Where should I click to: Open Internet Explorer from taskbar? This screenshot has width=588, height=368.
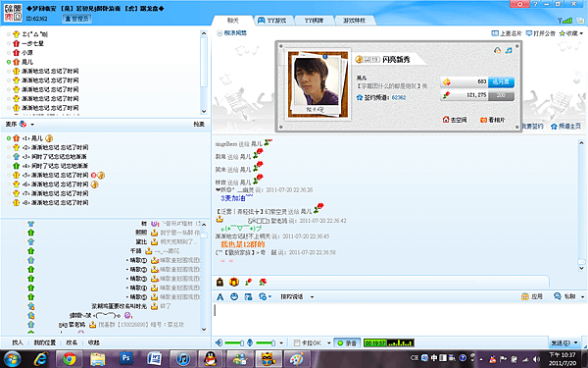(41, 359)
